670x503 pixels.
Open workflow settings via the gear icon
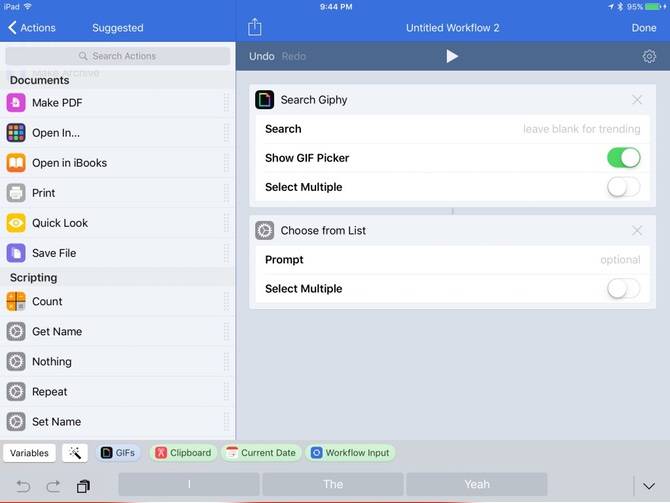(649, 56)
